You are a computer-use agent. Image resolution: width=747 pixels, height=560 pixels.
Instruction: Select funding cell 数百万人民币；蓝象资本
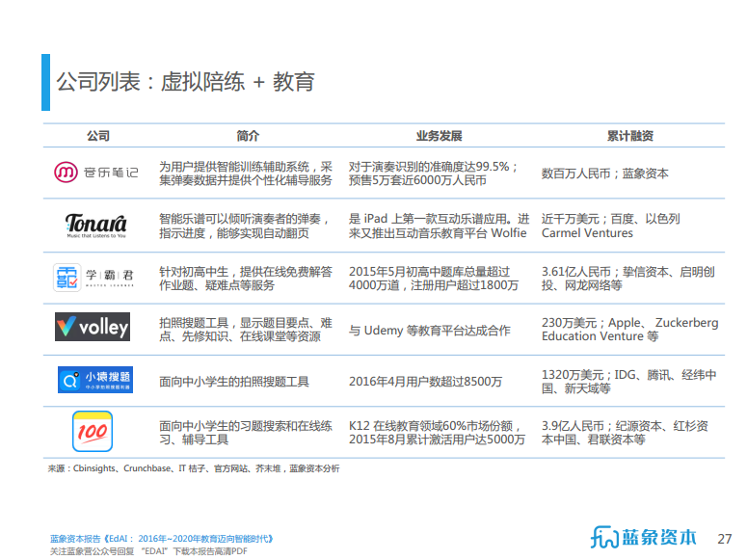coord(605,173)
